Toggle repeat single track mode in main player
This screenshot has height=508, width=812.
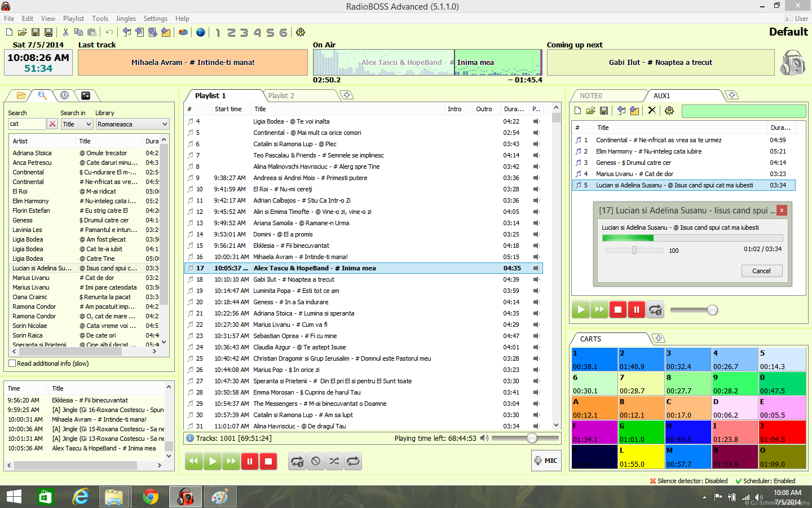(297, 461)
